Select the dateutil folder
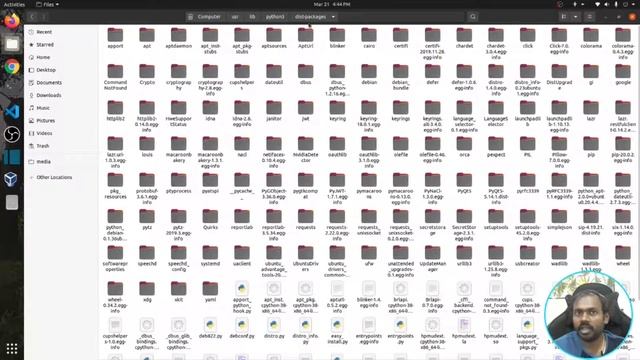The width and height of the screenshot is (640, 360). (273, 74)
